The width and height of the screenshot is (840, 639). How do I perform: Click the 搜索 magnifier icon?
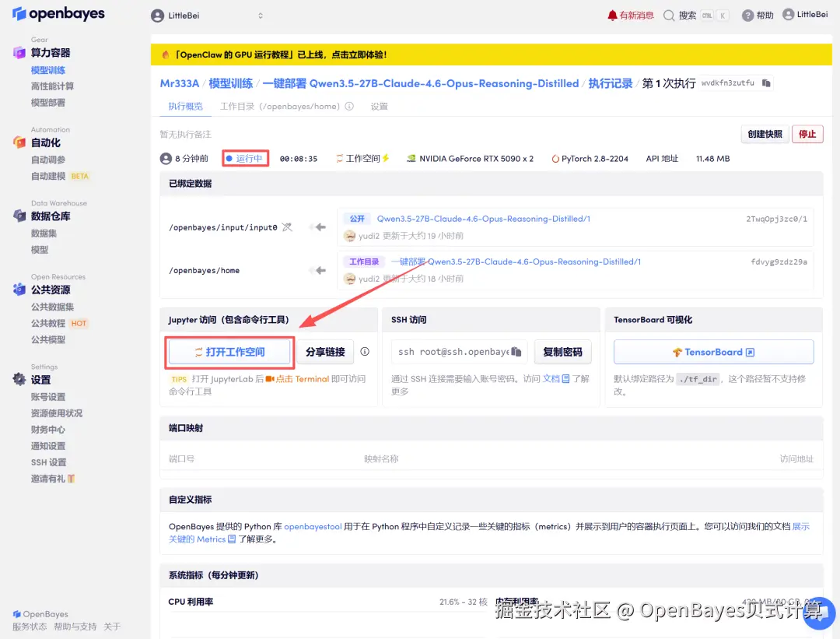[x=667, y=14]
